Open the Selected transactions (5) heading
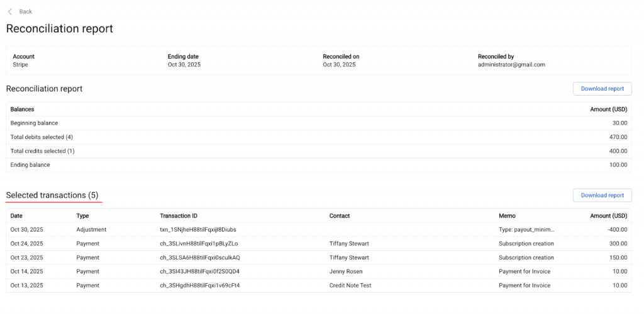Viewport: 644px width, 314px height. click(52, 195)
